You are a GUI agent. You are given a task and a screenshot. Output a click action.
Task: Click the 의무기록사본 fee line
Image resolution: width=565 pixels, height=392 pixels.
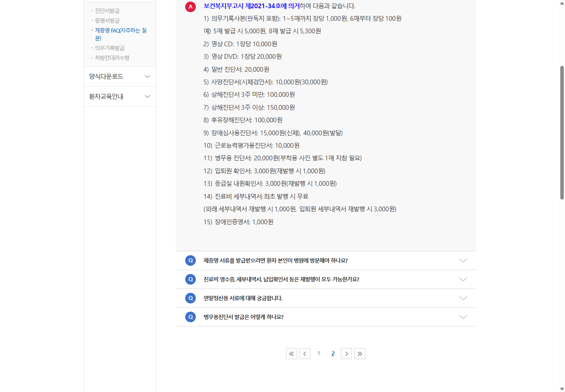coord(303,18)
